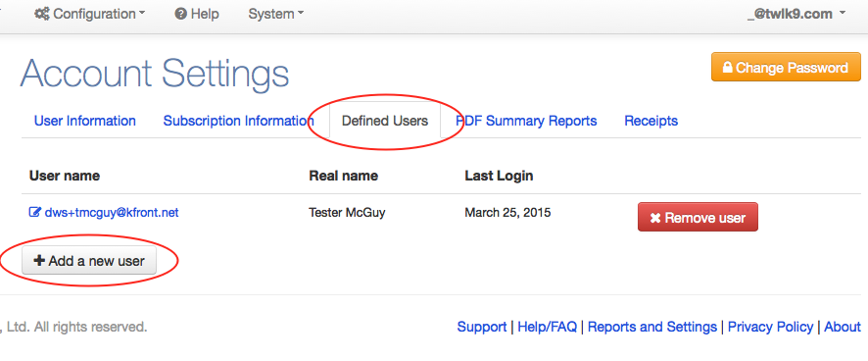The width and height of the screenshot is (868, 361).
Task: Switch to the Subscription Information tab
Action: [239, 121]
